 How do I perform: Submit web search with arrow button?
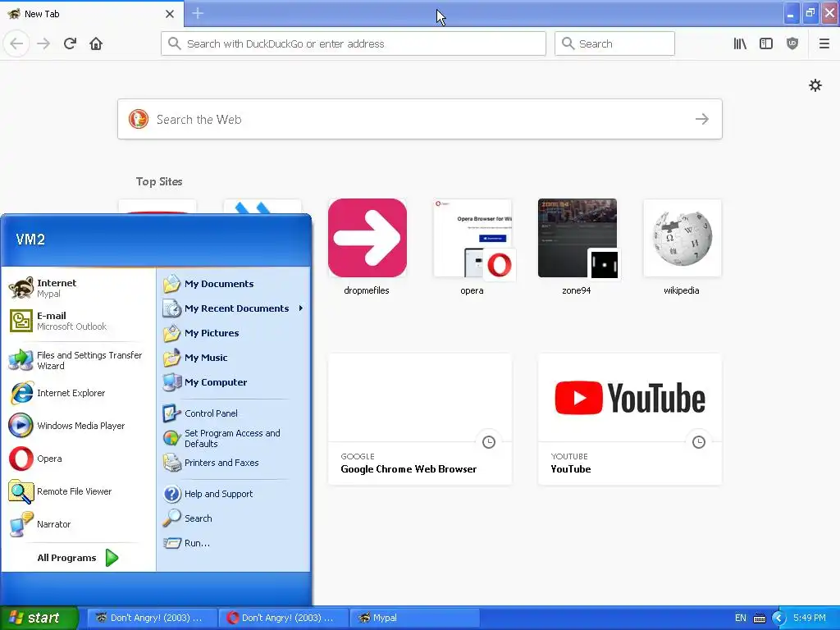tap(702, 119)
